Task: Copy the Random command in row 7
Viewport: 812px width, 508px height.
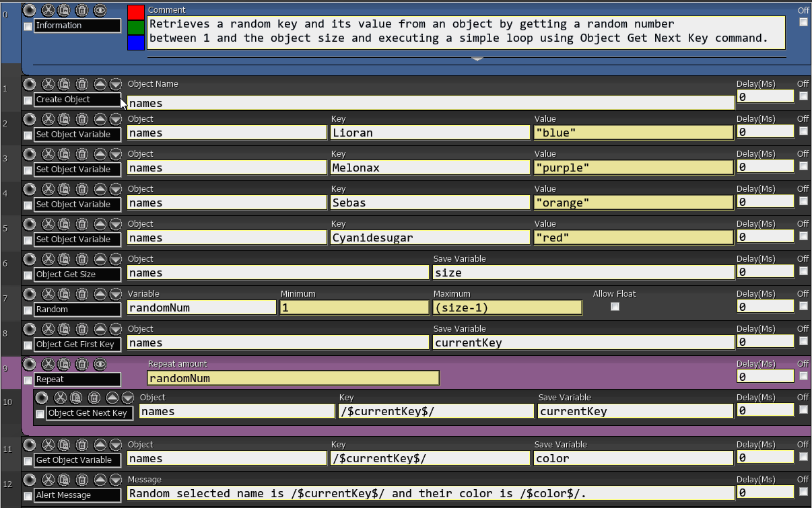Action: coord(64,294)
